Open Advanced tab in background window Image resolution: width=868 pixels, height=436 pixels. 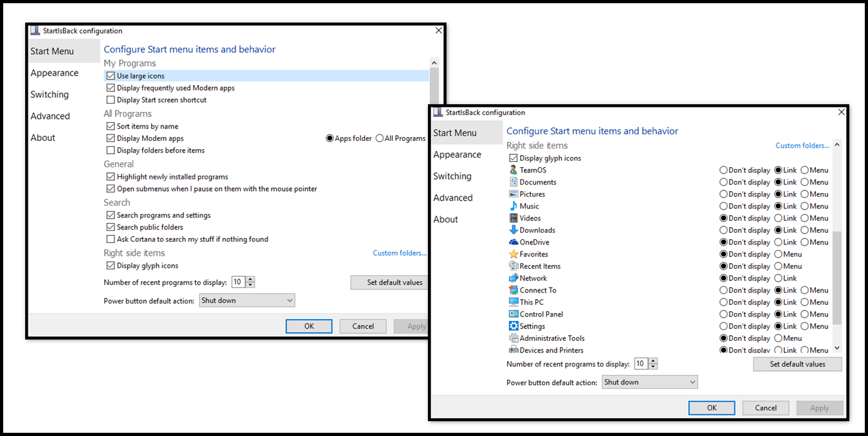pos(50,116)
